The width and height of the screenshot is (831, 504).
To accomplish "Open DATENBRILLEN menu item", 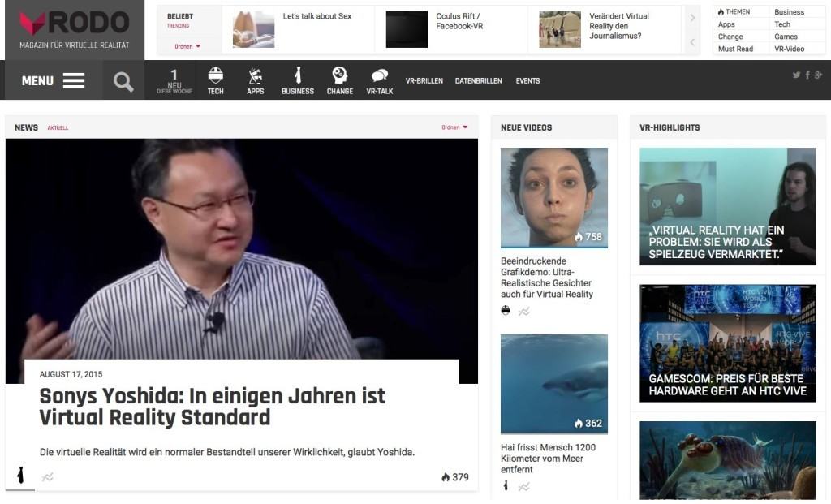I will [x=478, y=81].
